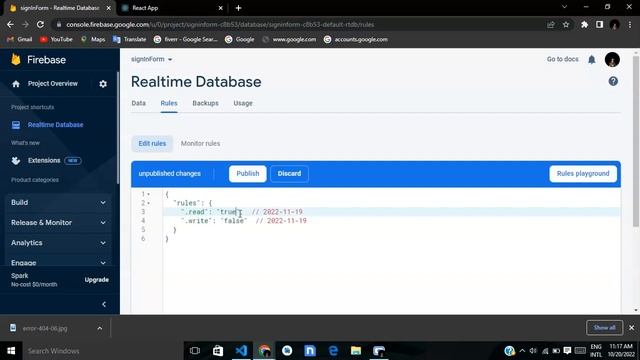Go back with the browser back arrow
The height and width of the screenshot is (360, 640).
(x=10, y=24)
